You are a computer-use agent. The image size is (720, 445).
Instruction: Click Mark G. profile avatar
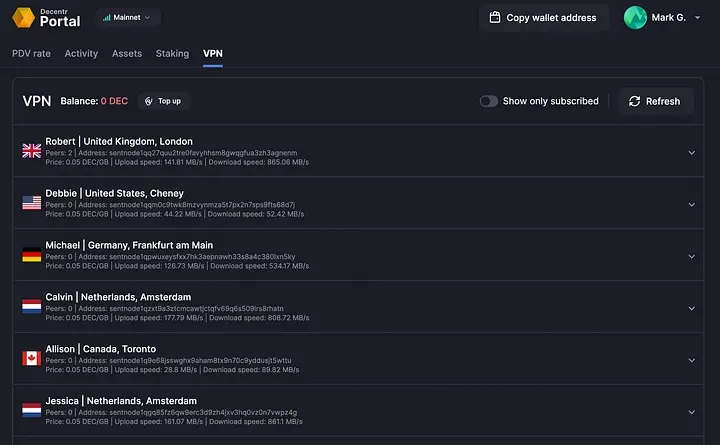(x=635, y=17)
